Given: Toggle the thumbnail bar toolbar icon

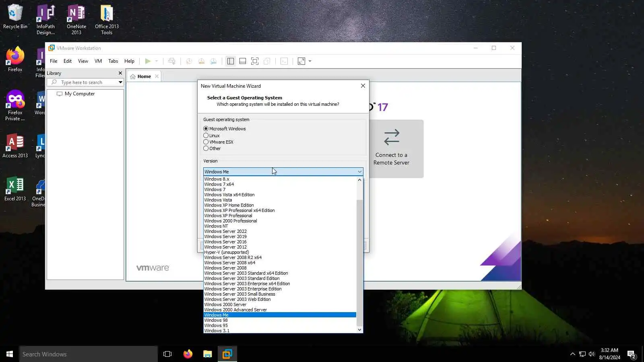Looking at the screenshot, I should coord(243,61).
